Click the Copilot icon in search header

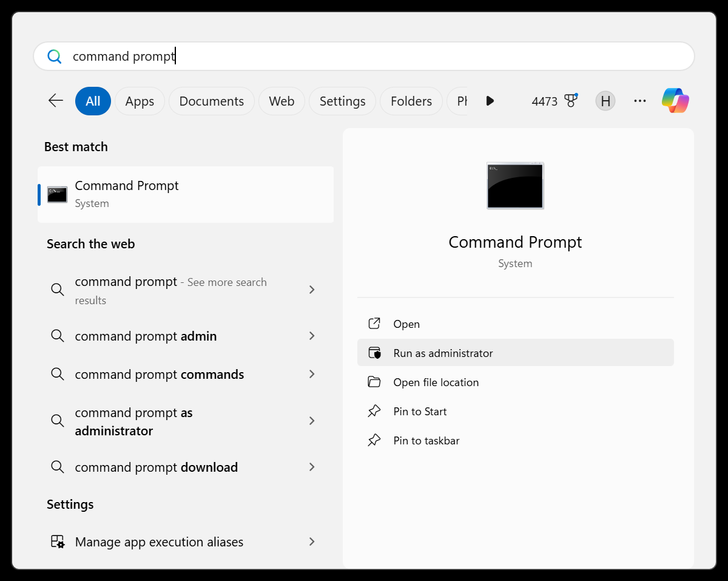click(x=675, y=101)
